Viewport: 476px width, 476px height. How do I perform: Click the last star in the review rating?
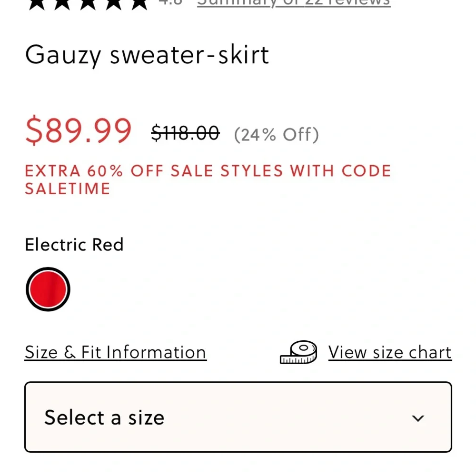point(139,4)
